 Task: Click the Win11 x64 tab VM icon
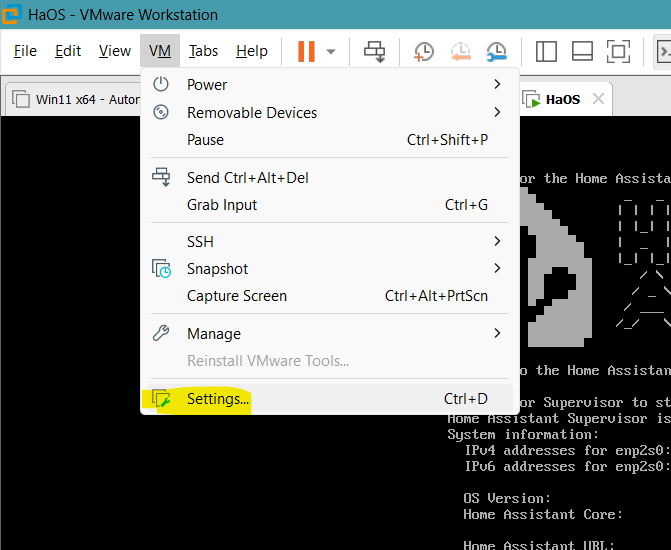21,99
